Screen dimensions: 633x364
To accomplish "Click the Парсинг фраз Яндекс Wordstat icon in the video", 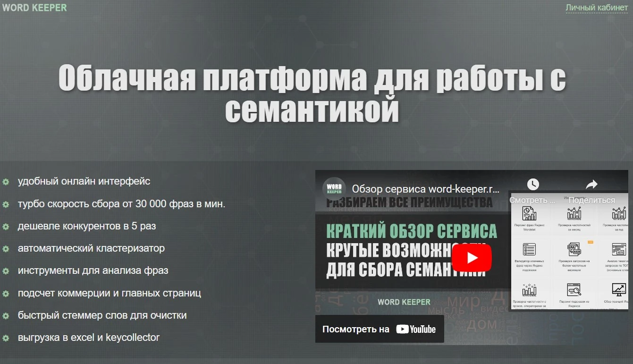I will pos(529,213).
